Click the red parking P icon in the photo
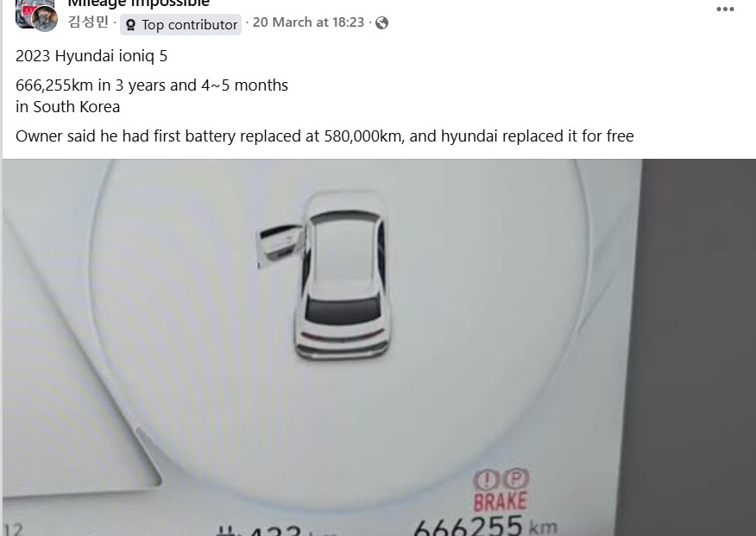This screenshot has height=536, width=756. (515, 479)
